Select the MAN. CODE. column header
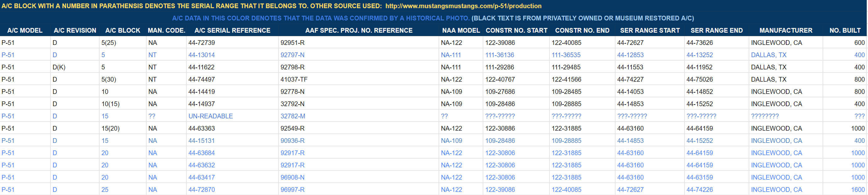Screen dimensions: 868x195 (x=166, y=30)
